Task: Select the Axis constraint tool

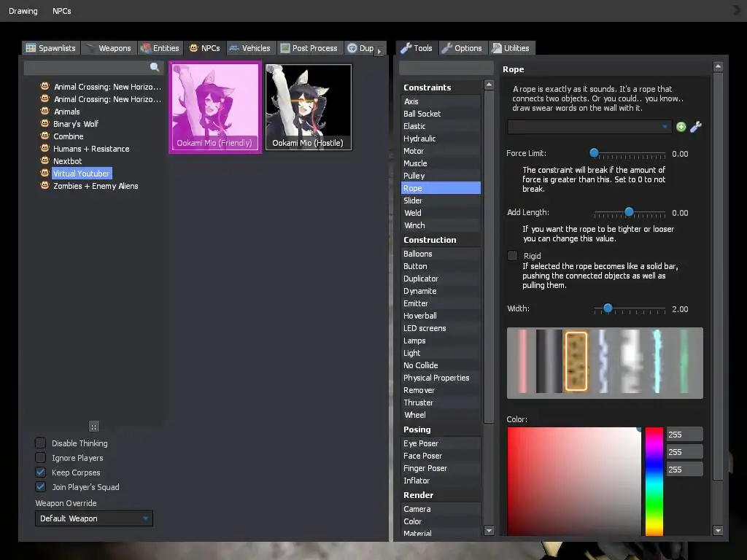Action: [441, 101]
